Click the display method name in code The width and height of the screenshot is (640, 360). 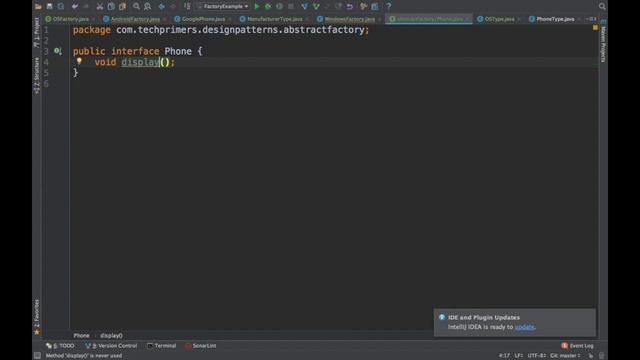(140, 62)
